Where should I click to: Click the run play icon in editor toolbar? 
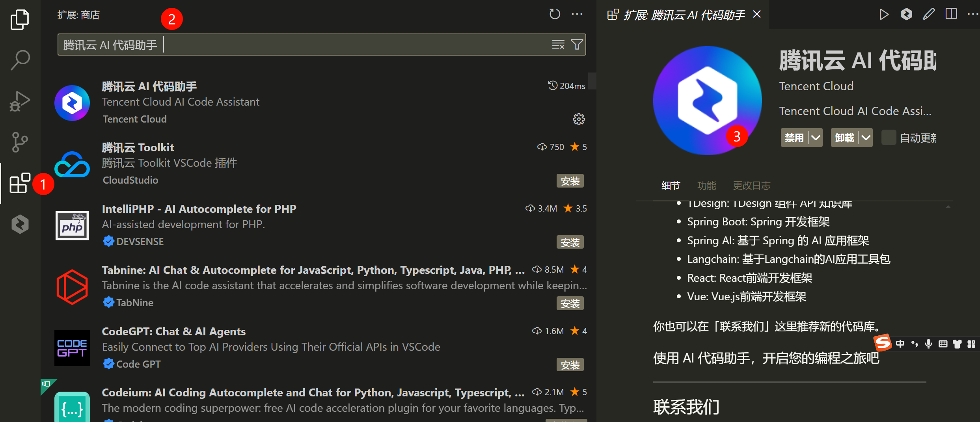pyautogui.click(x=884, y=15)
